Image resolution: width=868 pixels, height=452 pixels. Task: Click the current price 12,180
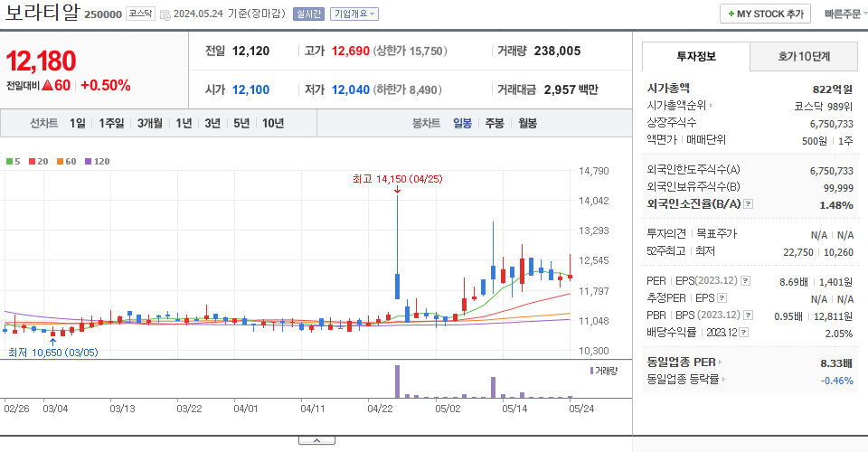coord(41,61)
